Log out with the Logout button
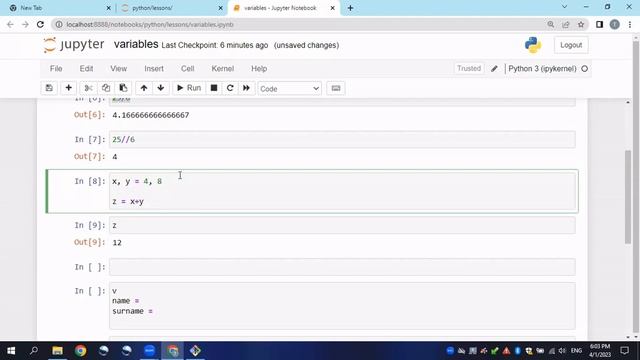 point(571,45)
